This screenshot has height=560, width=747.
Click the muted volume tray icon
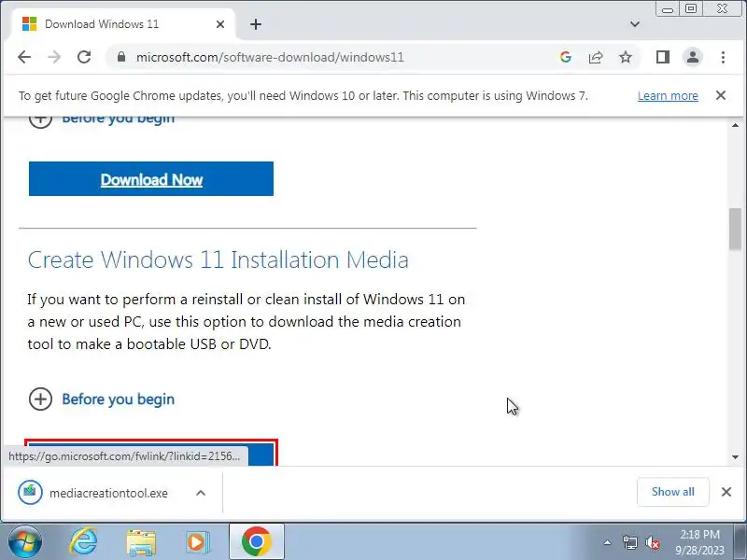652,542
